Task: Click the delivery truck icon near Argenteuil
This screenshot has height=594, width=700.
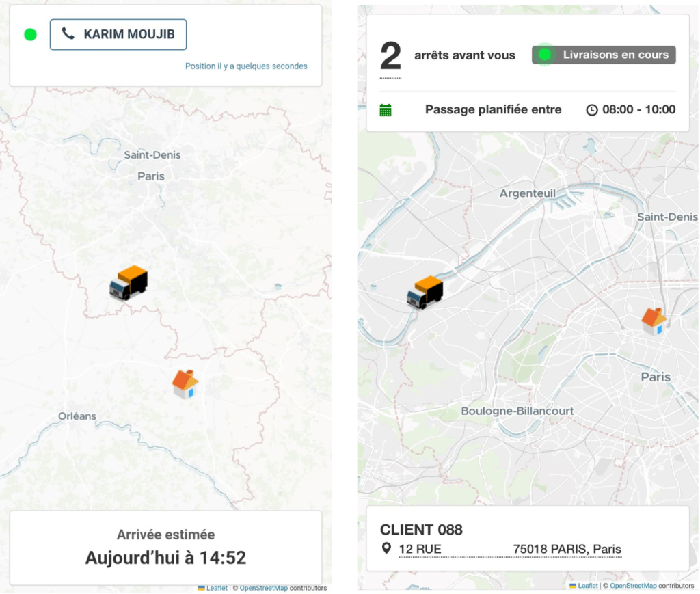Action: 425,292
